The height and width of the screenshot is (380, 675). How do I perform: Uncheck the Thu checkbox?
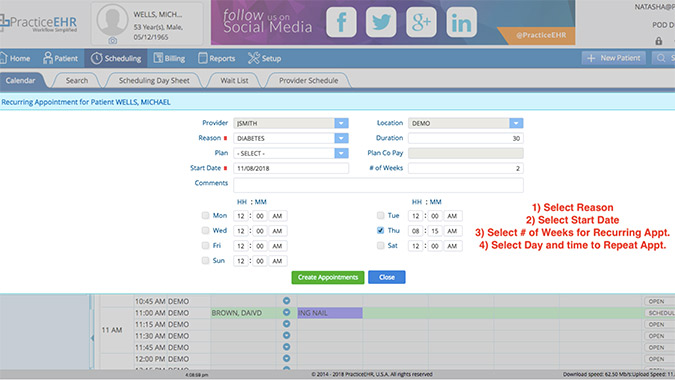click(x=381, y=230)
